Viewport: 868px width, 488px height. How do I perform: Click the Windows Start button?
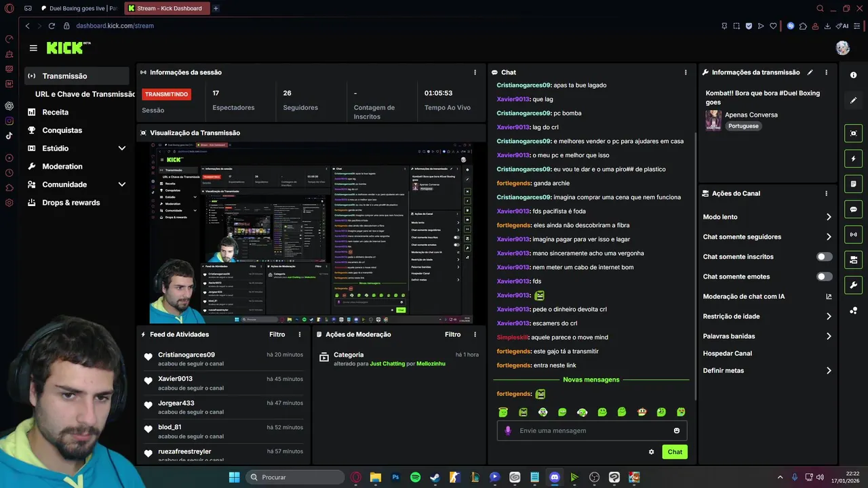click(x=234, y=477)
